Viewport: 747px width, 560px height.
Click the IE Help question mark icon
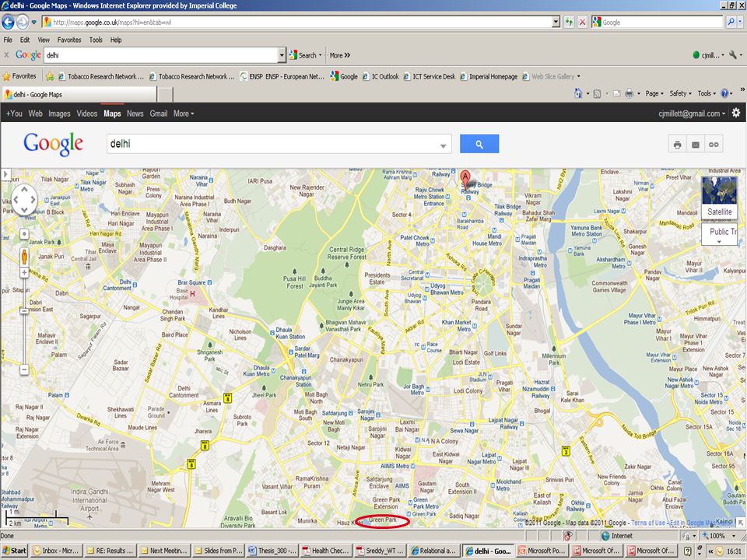coord(724,93)
